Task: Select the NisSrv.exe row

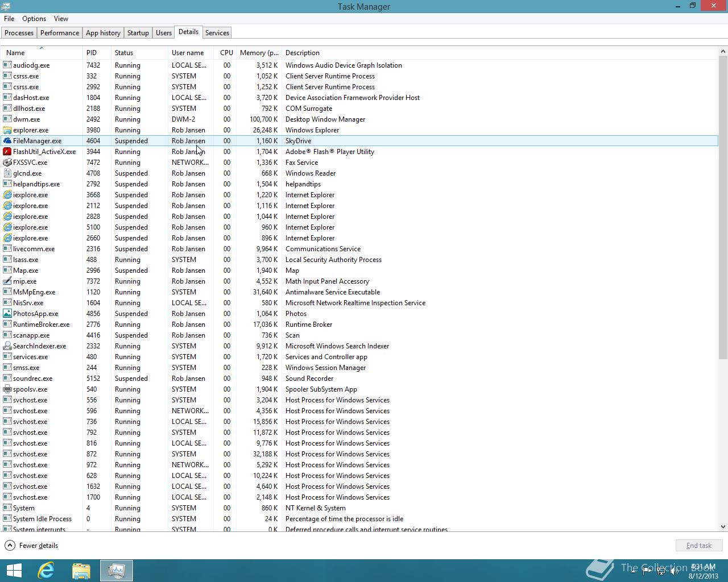Action: pyautogui.click(x=359, y=302)
